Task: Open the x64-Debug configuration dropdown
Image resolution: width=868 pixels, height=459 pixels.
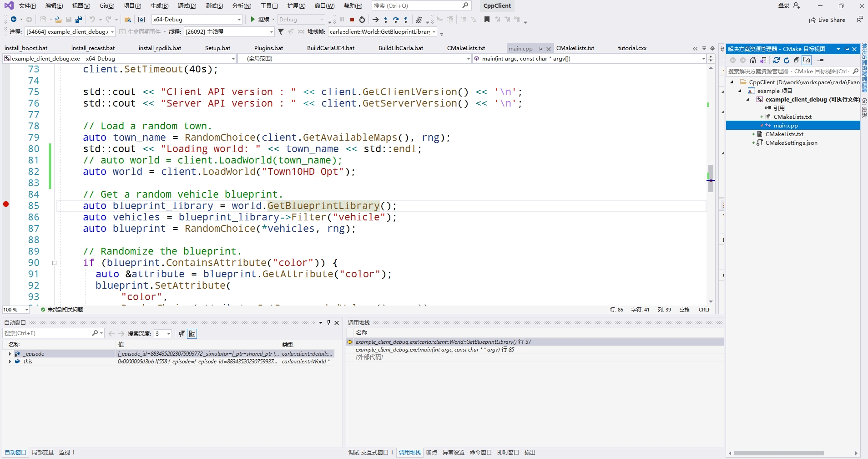Action: pos(239,20)
